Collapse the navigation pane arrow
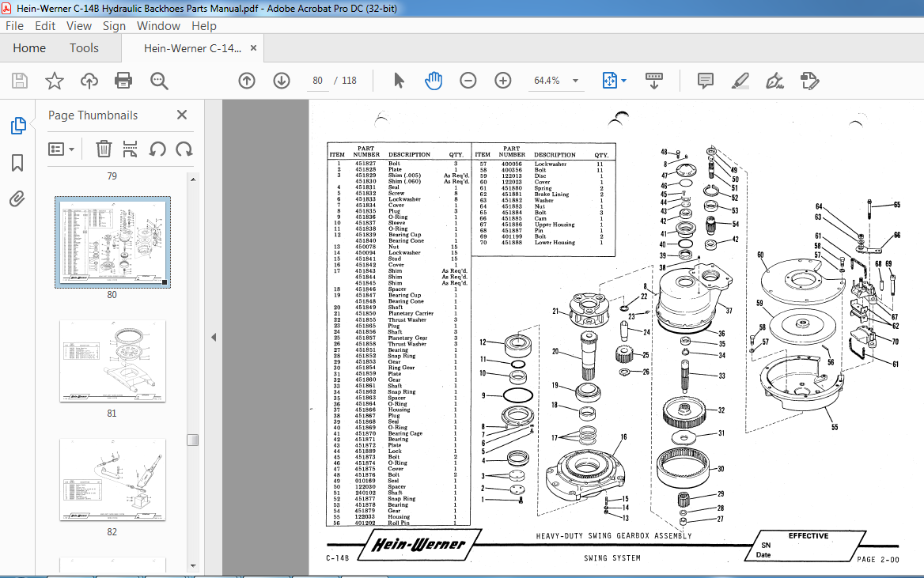The height and width of the screenshot is (578, 924). pyautogui.click(x=214, y=338)
